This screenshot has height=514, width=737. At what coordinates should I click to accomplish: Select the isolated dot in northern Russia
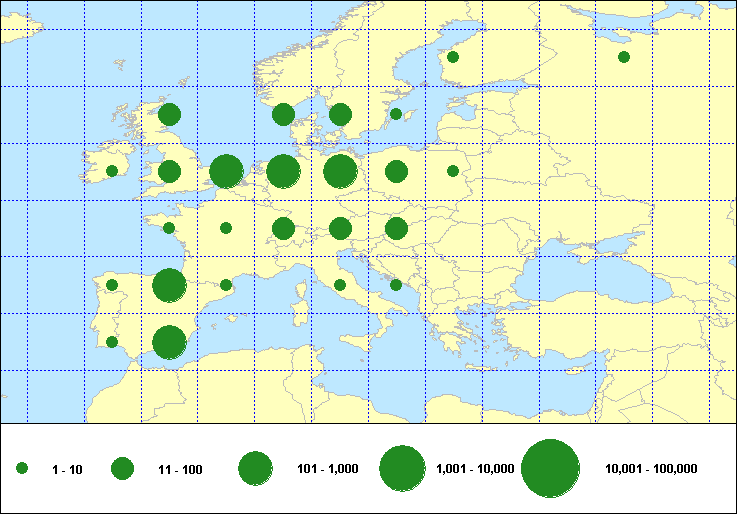(624, 57)
